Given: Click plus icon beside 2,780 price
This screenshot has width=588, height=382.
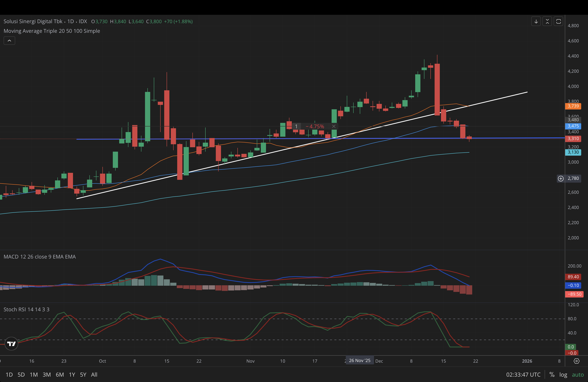Looking at the screenshot, I should 561,178.
